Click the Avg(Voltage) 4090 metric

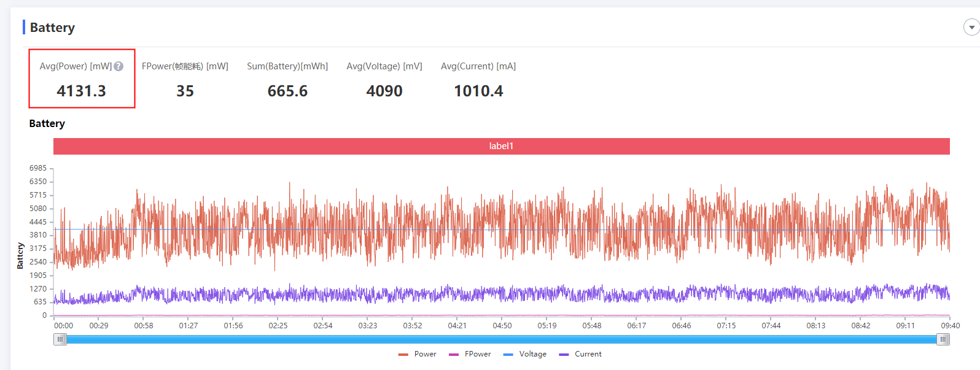(384, 80)
